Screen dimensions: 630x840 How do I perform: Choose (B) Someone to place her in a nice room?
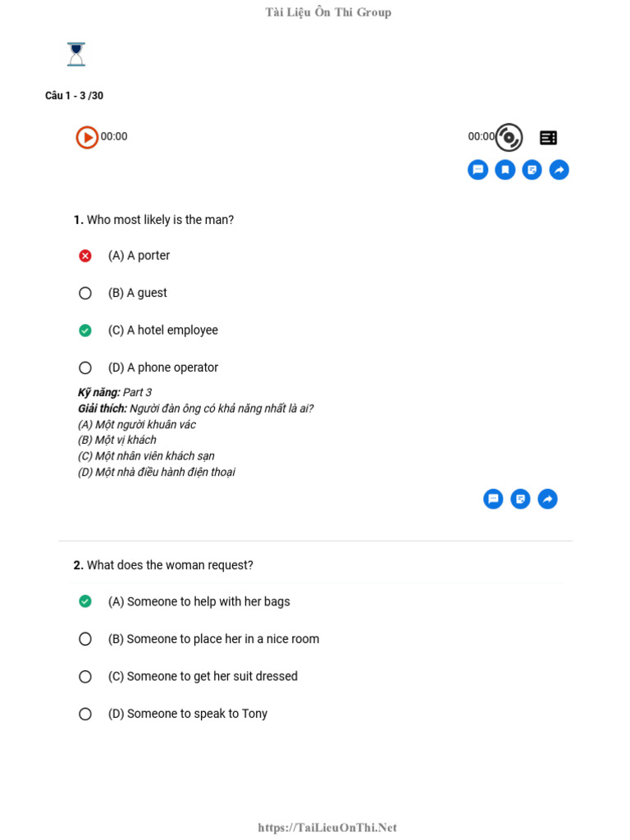tap(85, 639)
